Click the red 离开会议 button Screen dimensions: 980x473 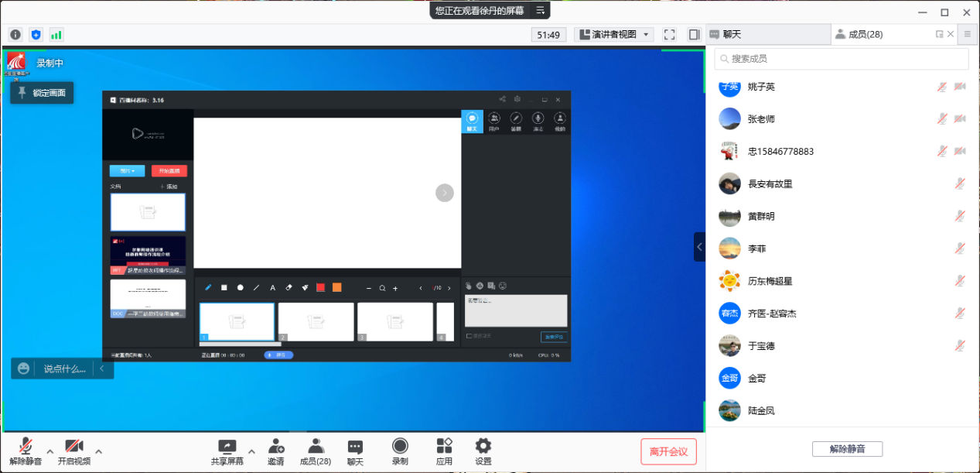[668, 451]
